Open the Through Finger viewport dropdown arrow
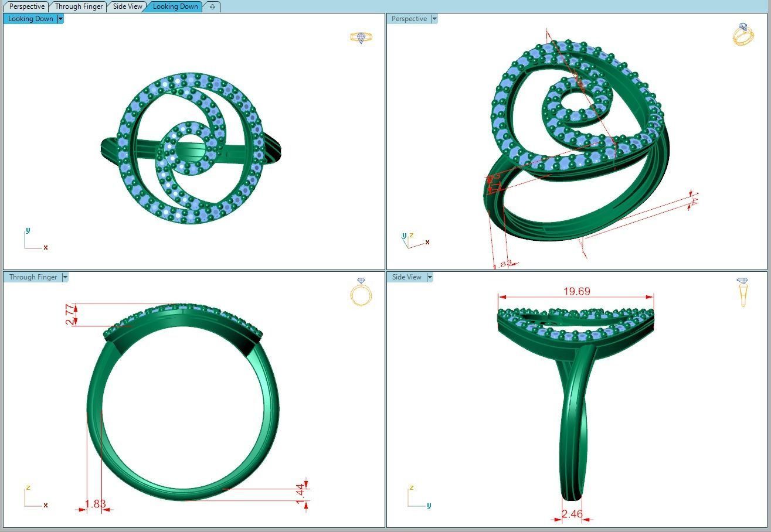771x532 pixels. tap(65, 277)
